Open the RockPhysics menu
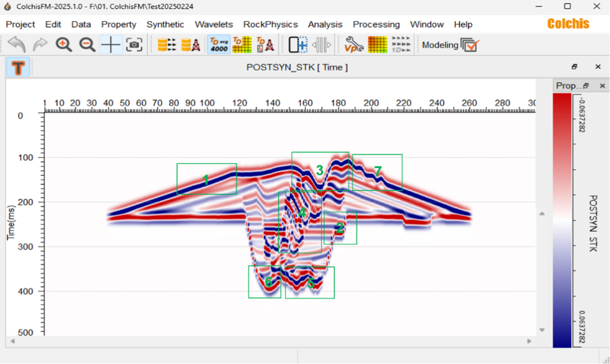This screenshot has width=610, height=364. click(270, 24)
